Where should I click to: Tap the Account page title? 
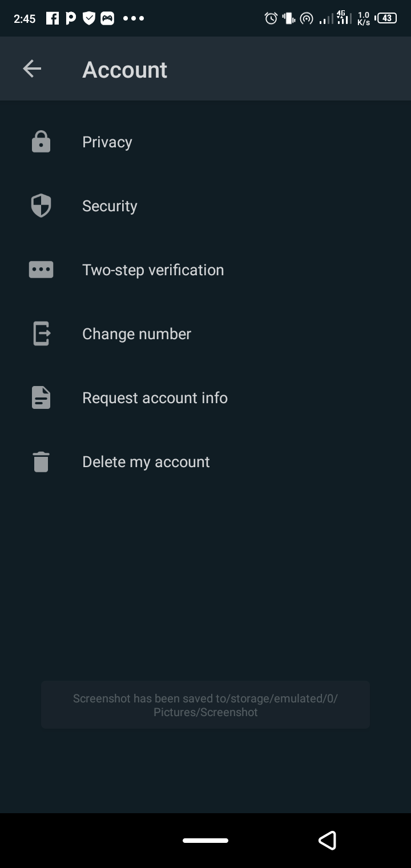pos(124,70)
